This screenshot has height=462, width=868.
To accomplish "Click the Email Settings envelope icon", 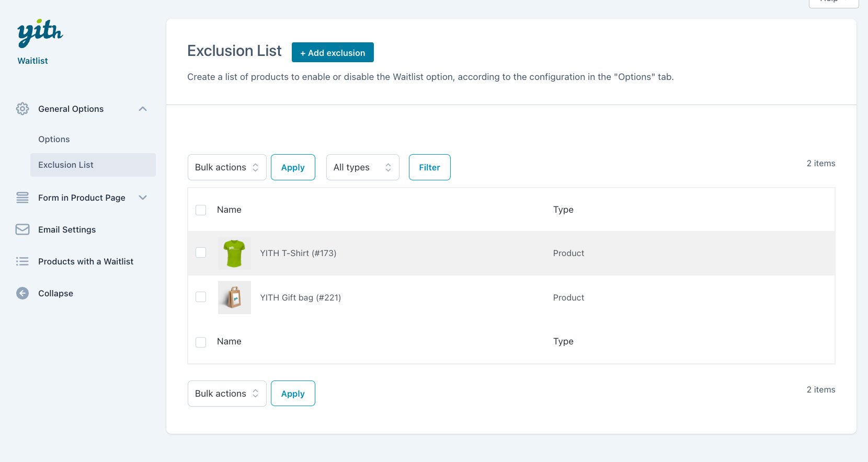I will pos(22,229).
